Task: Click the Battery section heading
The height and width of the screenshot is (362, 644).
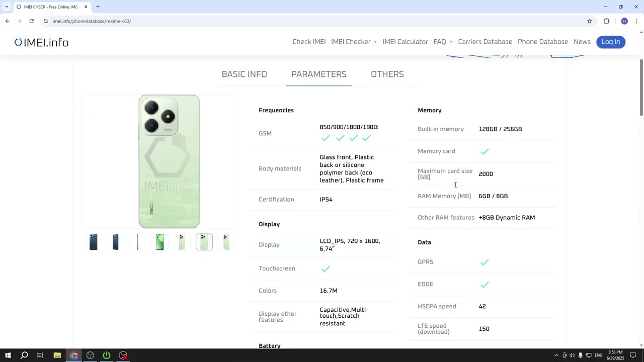Action: tap(270, 346)
